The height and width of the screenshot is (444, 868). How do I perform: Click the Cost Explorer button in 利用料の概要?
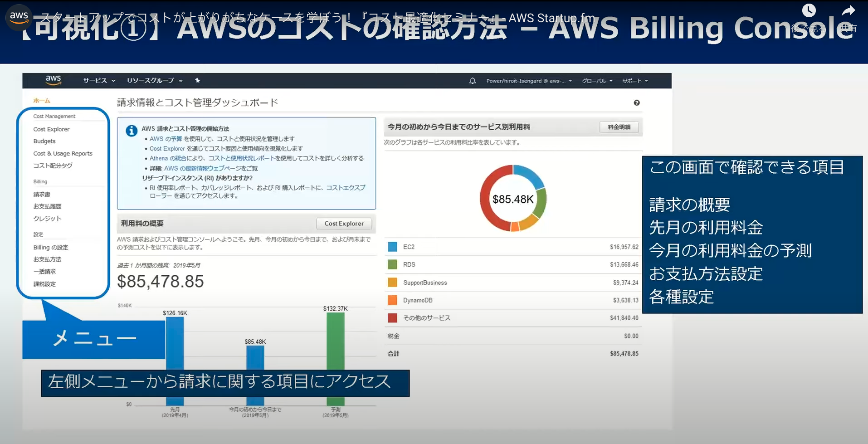[344, 224]
